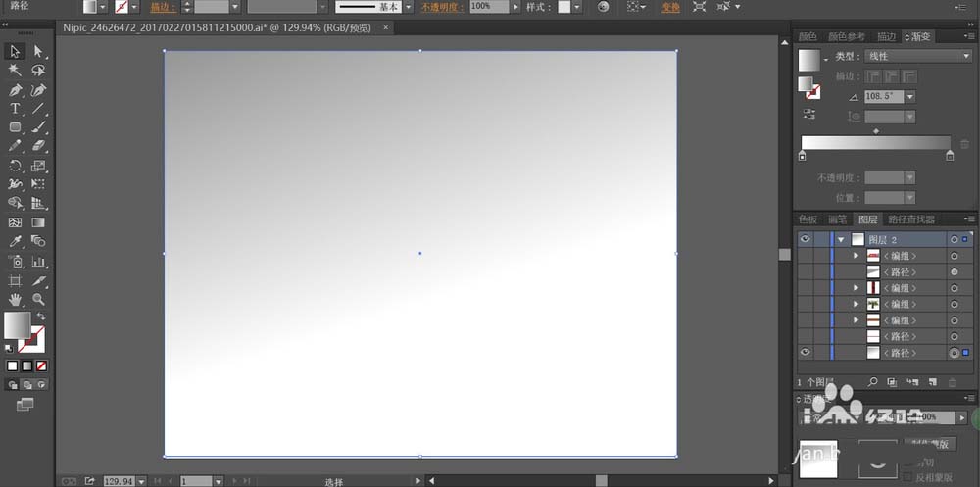Select the Pen tool

15,90
